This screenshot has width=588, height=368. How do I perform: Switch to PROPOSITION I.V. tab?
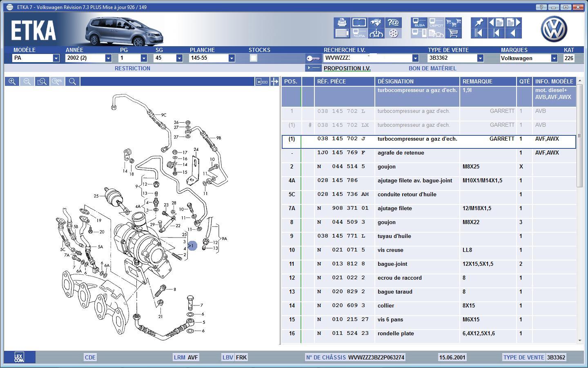point(347,68)
